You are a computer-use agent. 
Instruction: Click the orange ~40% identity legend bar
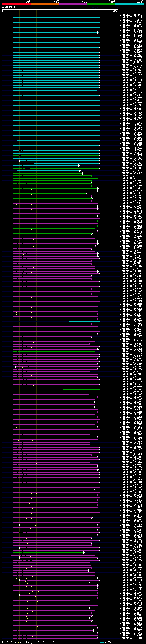click(45, 4)
